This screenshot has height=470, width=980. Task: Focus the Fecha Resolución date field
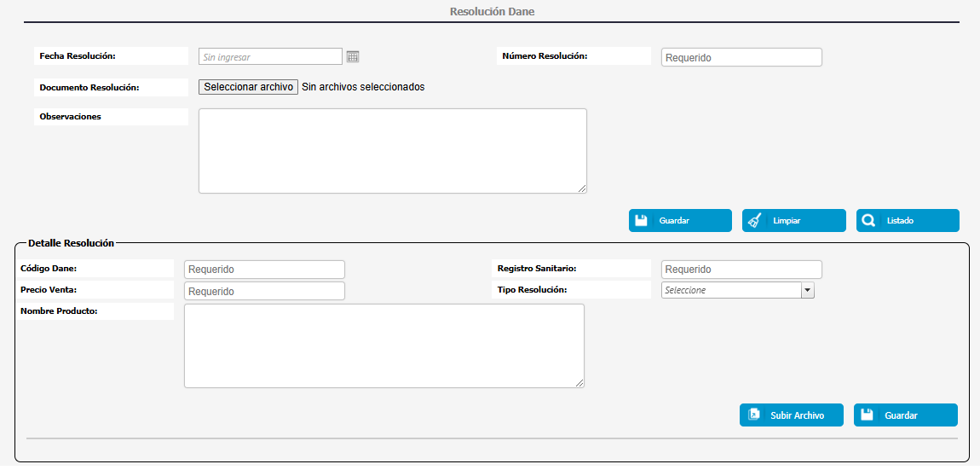[x=270, y=57]
